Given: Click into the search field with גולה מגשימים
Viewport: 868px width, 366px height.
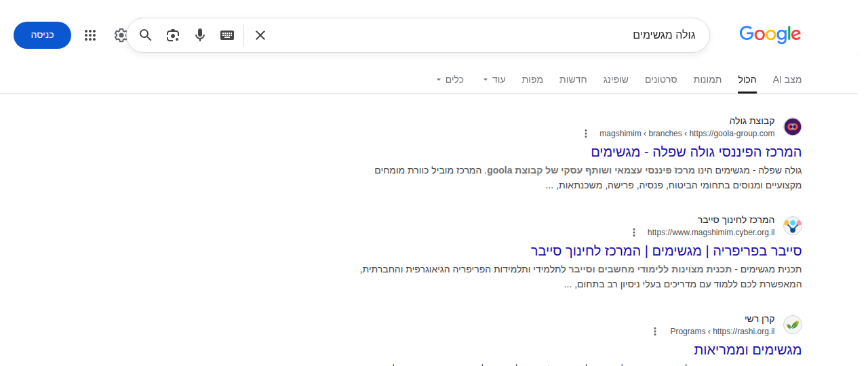Looking at the screenshot, I should (x=481, y=35).
